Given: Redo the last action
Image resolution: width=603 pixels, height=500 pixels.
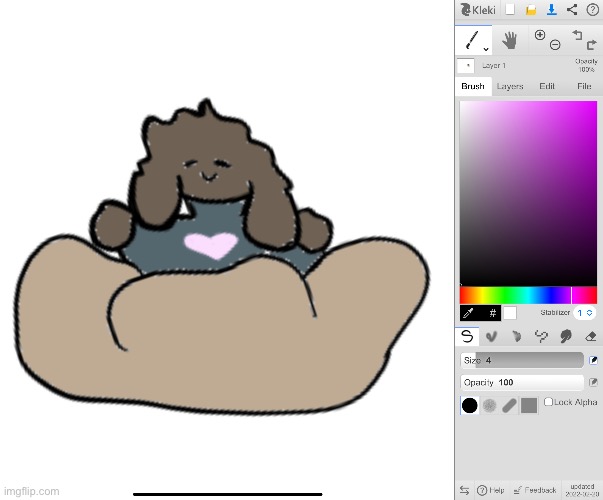Looking at the screenshot, I should click(x=591, y=45).
